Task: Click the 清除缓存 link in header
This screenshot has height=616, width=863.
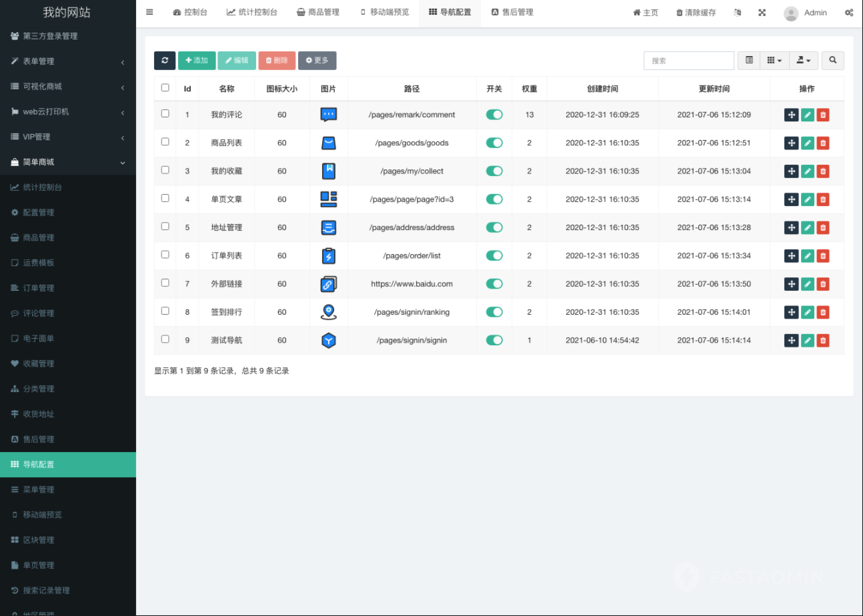Action: click(x=696, y=13)
